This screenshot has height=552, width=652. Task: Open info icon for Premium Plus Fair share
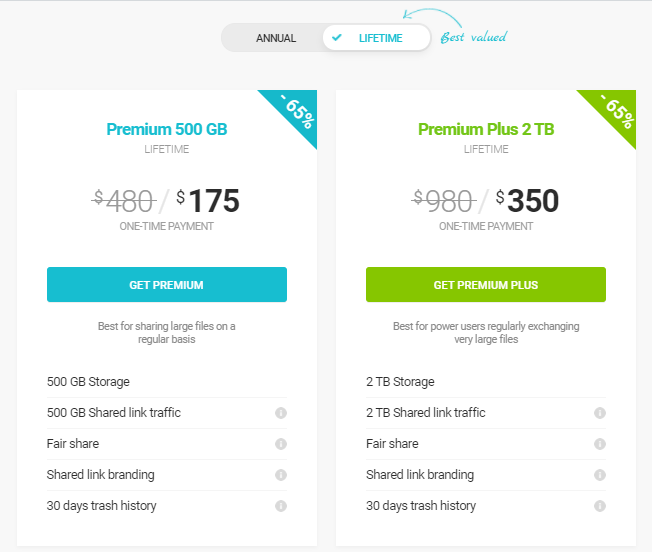600,444
